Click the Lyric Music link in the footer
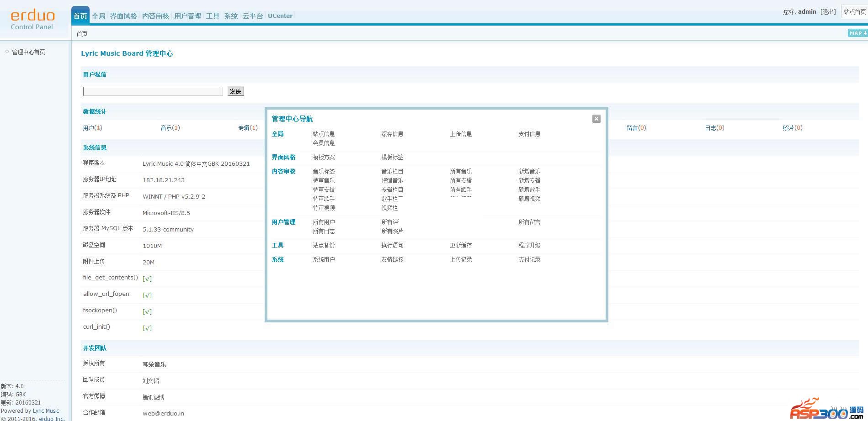The width and height of the screenshot is (868, 421). (46, 411)
